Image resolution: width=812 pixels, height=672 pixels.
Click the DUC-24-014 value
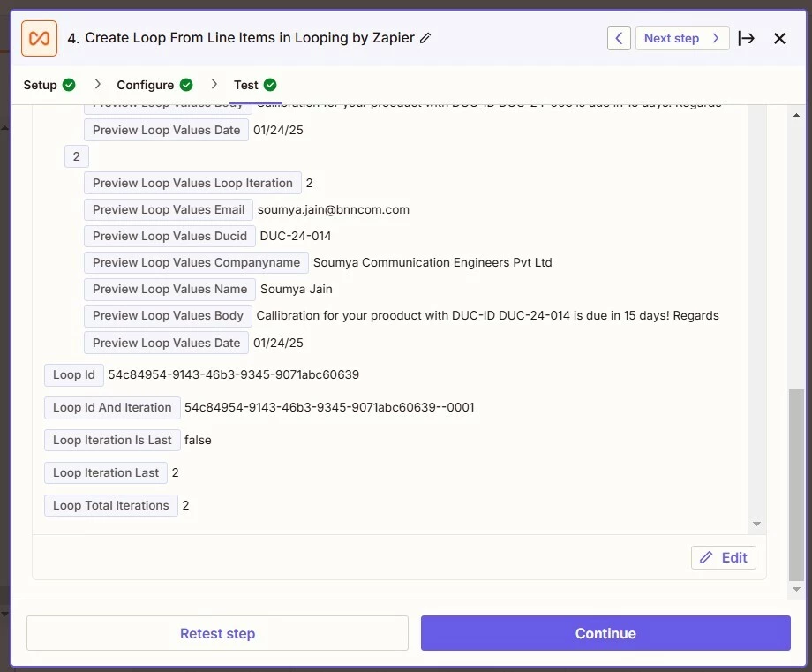(296, 236)
